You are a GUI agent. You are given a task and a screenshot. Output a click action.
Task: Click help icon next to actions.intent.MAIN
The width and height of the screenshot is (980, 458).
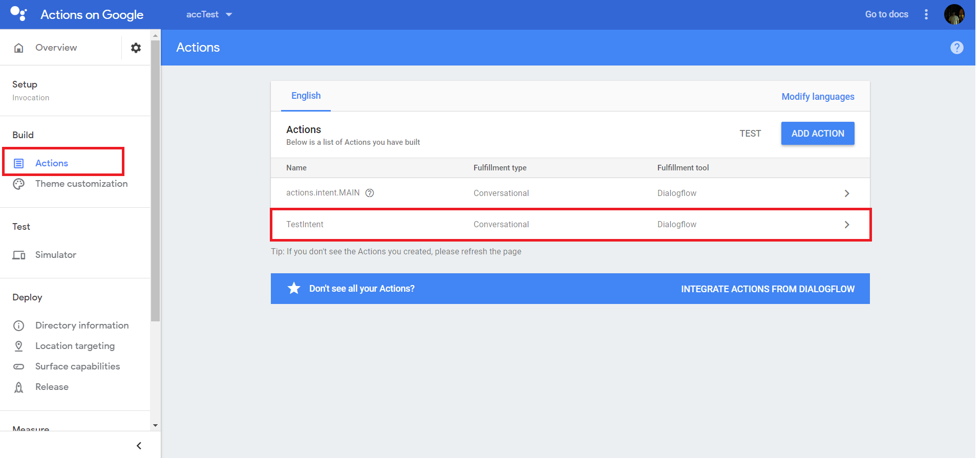[x=370, y=193]
